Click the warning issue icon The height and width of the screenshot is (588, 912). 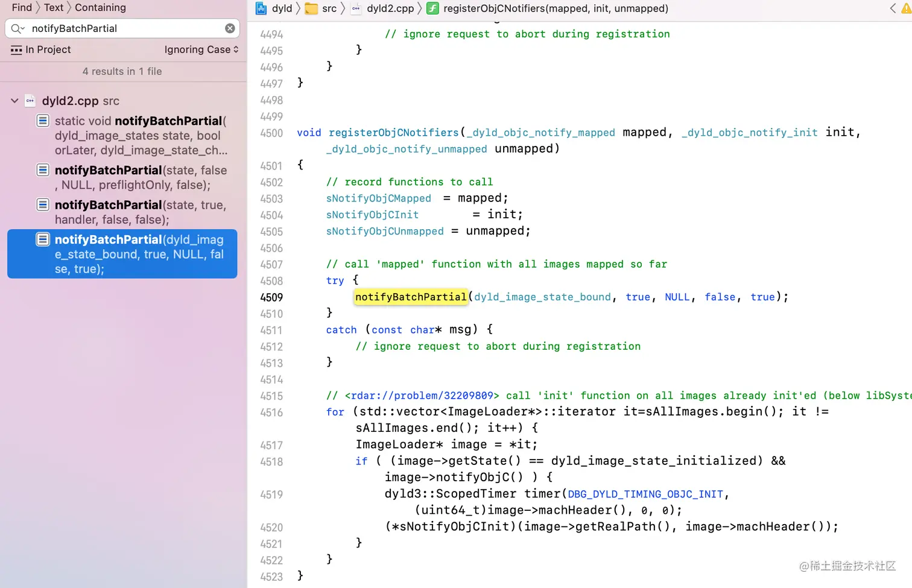[907, 8]
